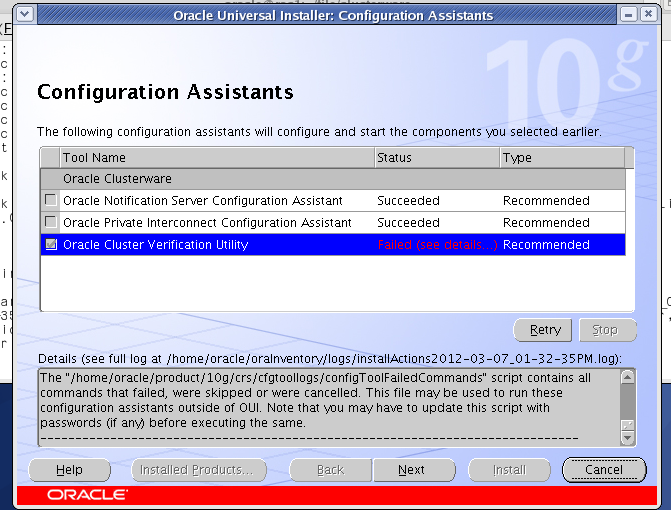The image size is (671, 510).
Task: Click the Install button
Action: (x=509, y=470)
